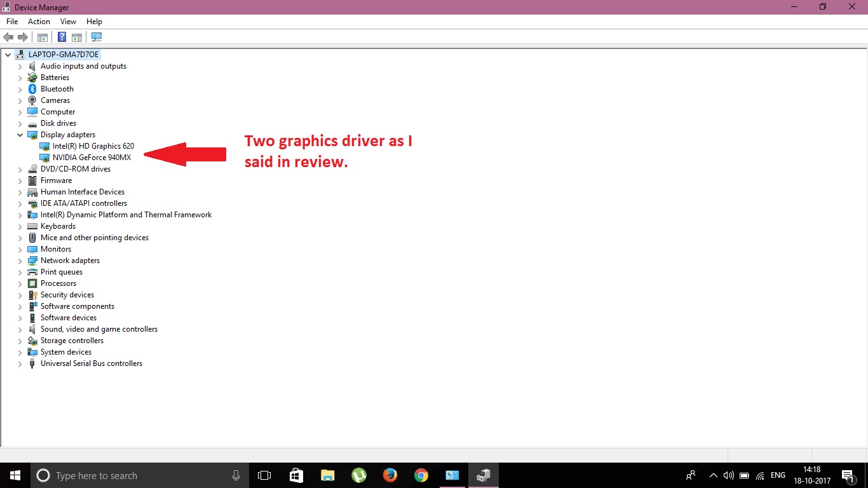Expand the Firmware category
The width and height of the screenshot is (868, 488).
point(20,180)
